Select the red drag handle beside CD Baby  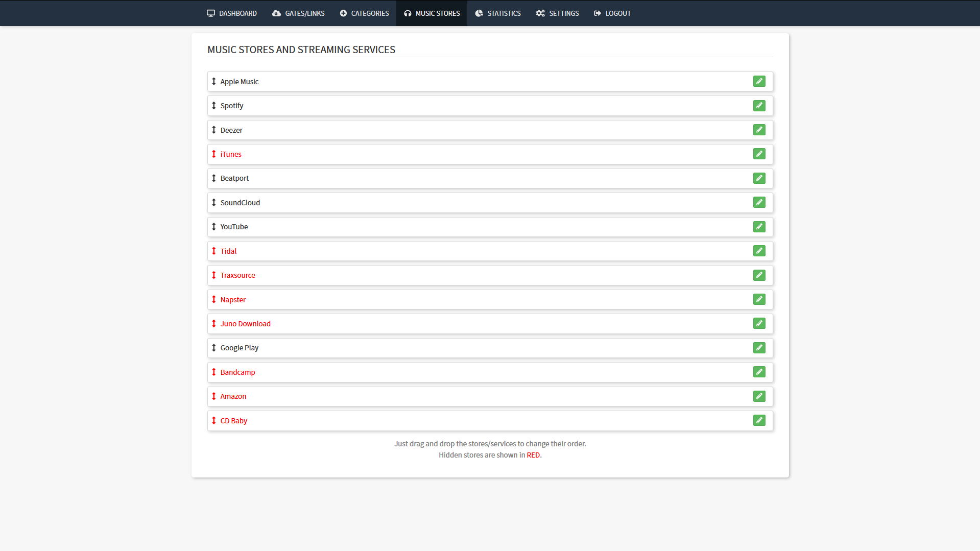(x=213, y=420)
